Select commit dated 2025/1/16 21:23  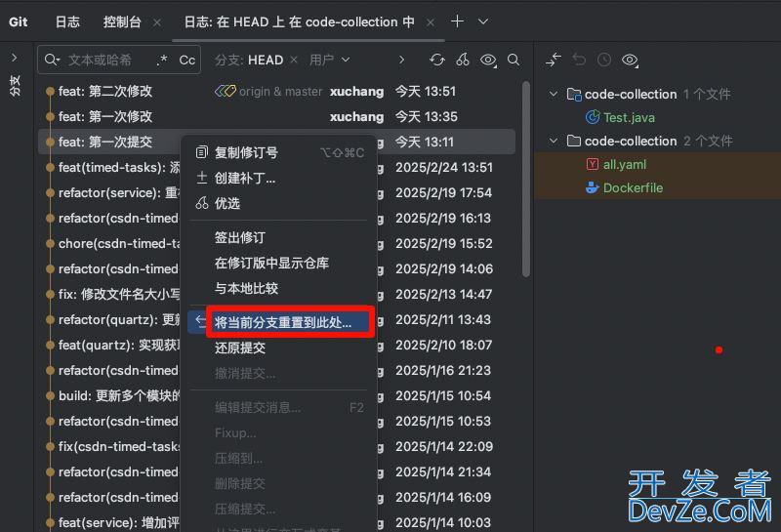point(276,370)
